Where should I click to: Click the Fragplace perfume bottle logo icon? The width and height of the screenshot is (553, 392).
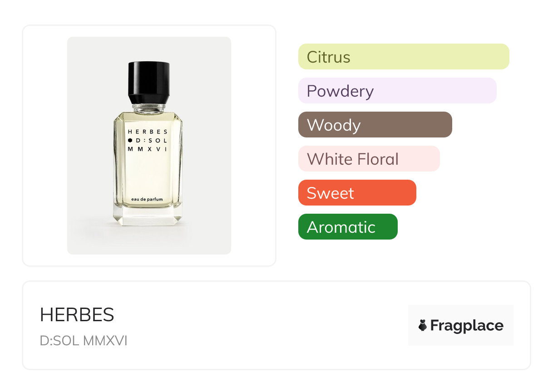[x=423, y=325]
